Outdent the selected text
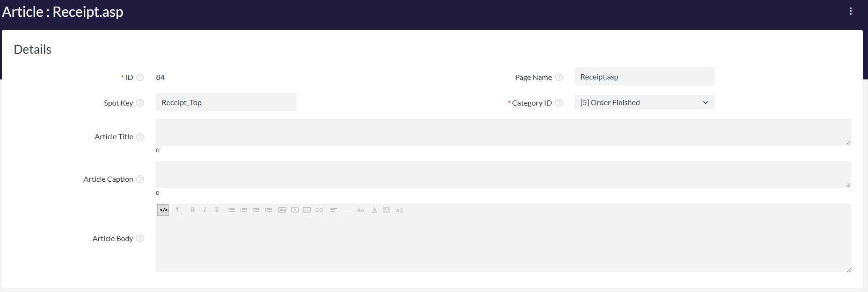This screenshot has height=292, width=868. point(256,210)
